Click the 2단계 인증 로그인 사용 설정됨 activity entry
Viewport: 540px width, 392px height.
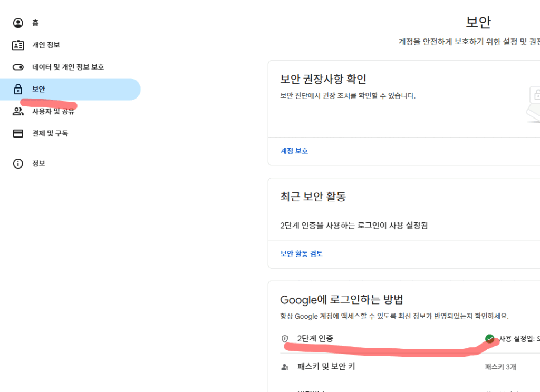tap(353, 226)
